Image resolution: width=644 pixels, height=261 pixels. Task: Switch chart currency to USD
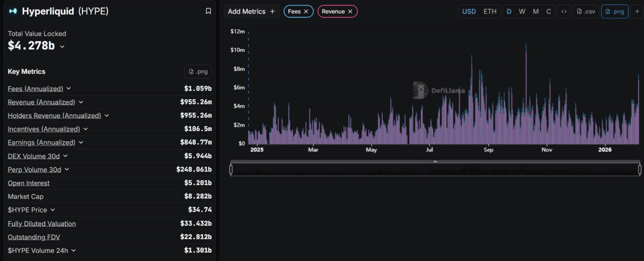click(469, 12)
